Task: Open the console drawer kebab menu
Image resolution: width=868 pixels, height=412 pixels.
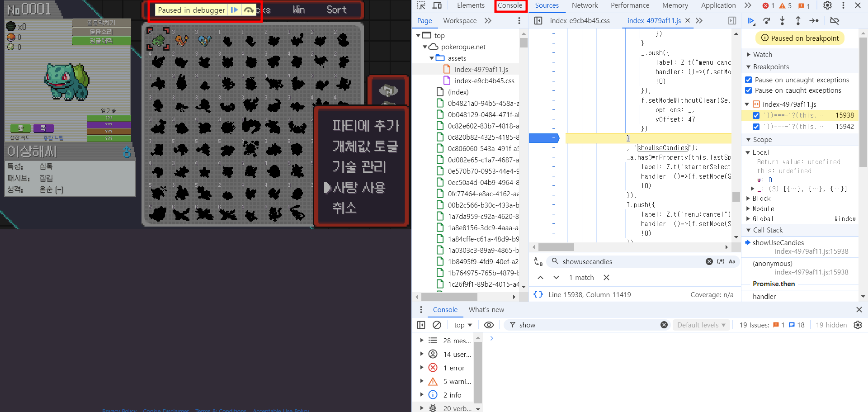Action: [x=421, y=310]
